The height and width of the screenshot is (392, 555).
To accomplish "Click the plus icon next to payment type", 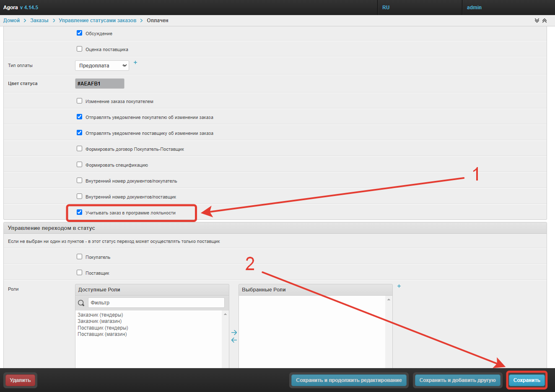I will click(135, 63).
